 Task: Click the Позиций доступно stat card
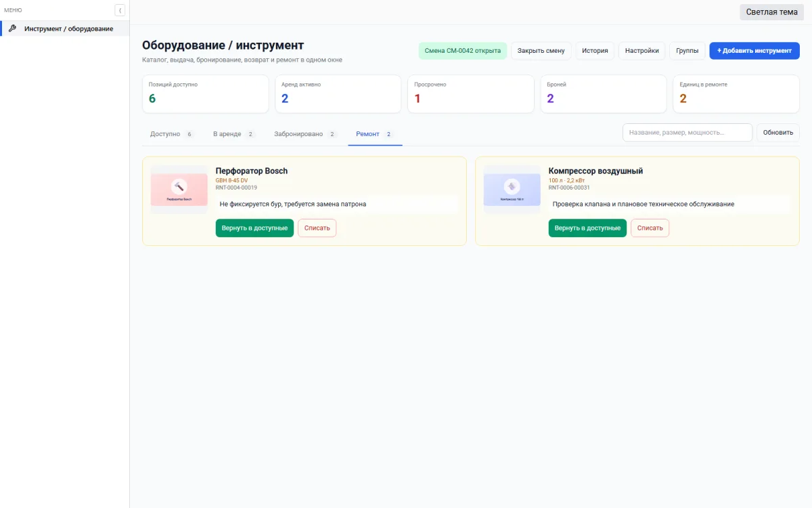[206, 94]
